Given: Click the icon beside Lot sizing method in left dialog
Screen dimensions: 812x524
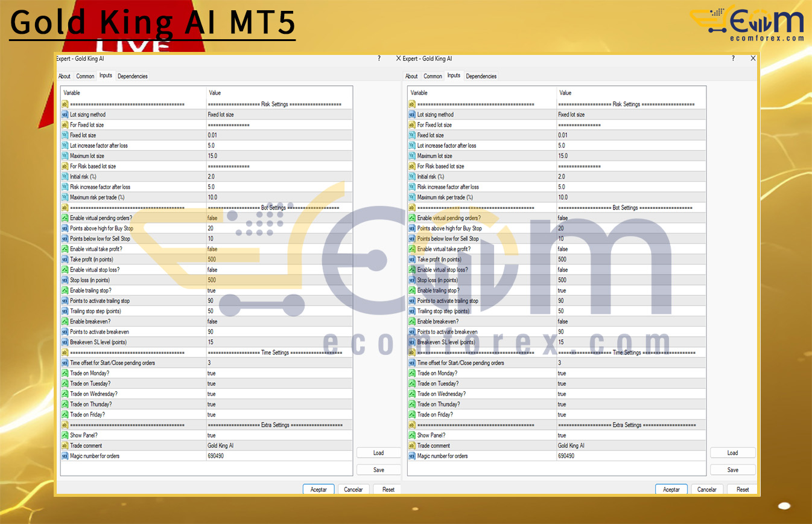Looking at the screenshot, I should coord(65,115).
